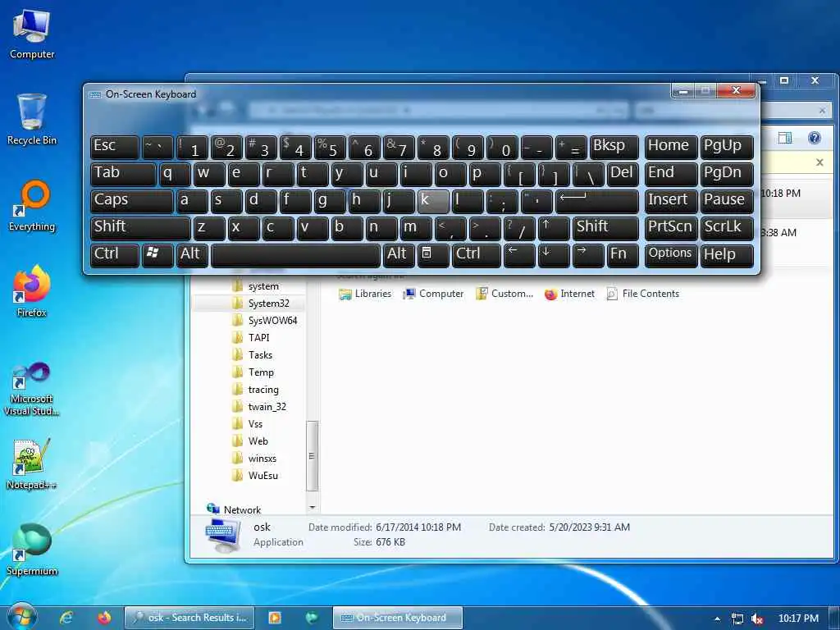The height and width of the screenshot is (630, 840).
Task: Toggle the Fn key
Action: pos(623,255)
